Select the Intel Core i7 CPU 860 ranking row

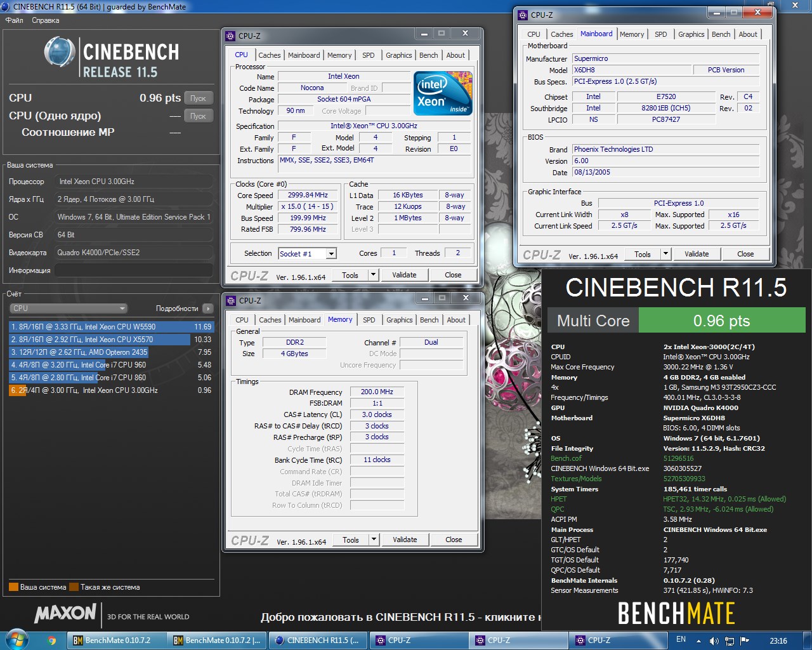pyautogui.click(x=111, y=378)
